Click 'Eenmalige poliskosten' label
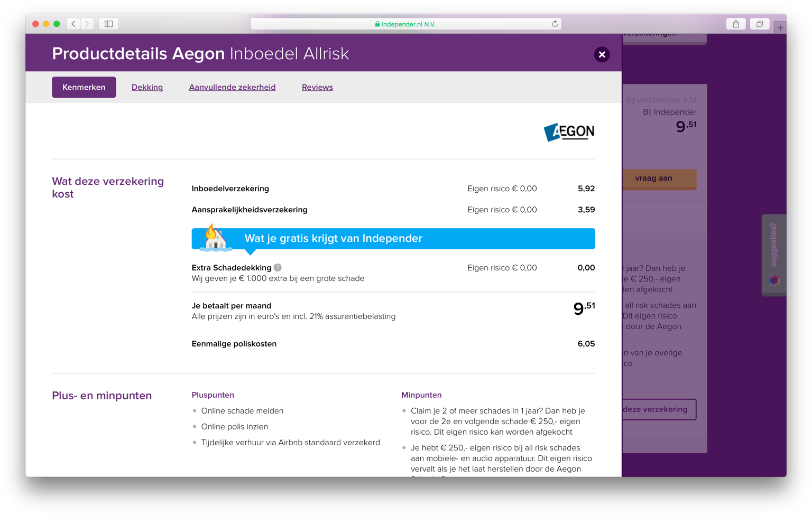Screen dimensions: 812x516 tap(234, 344)
